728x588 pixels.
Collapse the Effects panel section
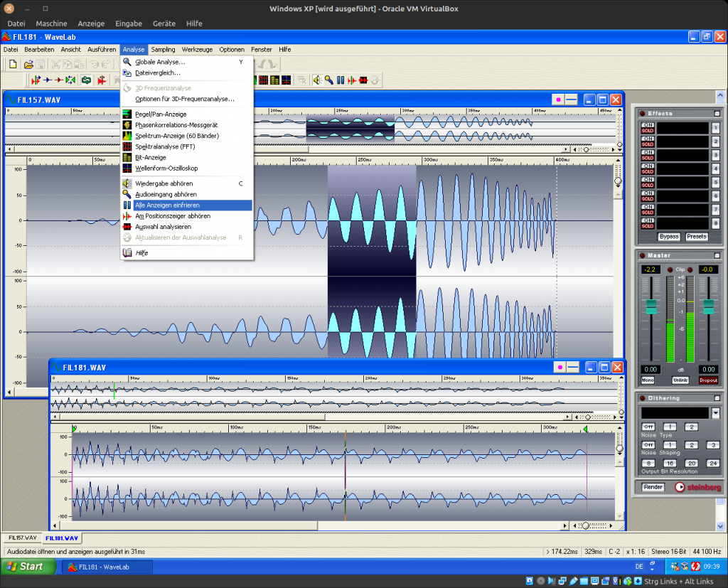click(717, 114)
